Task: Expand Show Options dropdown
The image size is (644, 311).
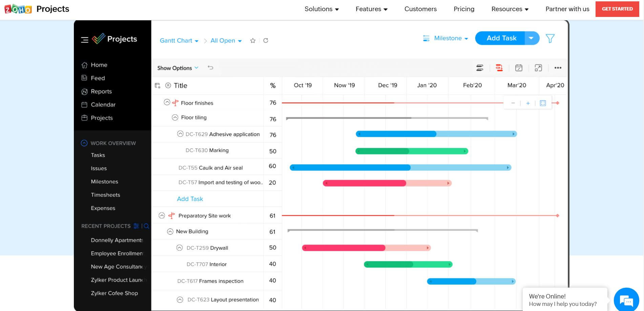Action: tap(178, 68)
